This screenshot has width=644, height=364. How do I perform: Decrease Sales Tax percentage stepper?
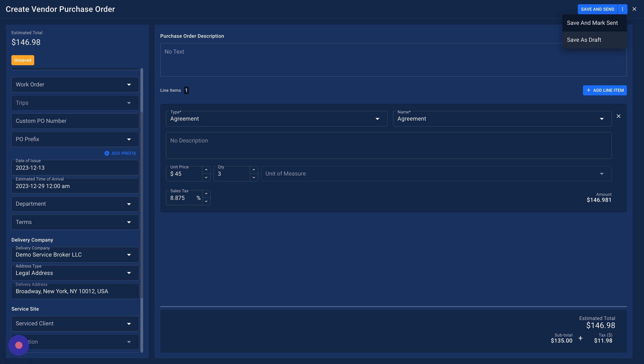point(206,201)
